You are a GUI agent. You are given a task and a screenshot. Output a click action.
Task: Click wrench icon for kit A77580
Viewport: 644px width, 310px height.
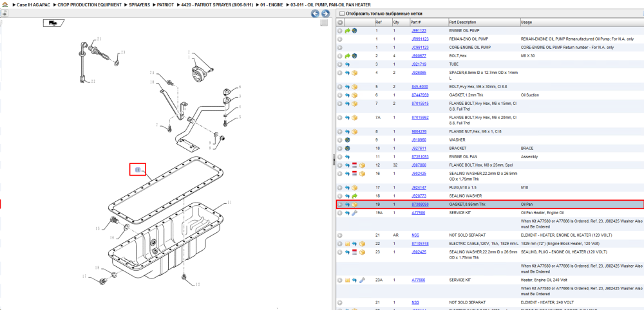click(355, 213)
